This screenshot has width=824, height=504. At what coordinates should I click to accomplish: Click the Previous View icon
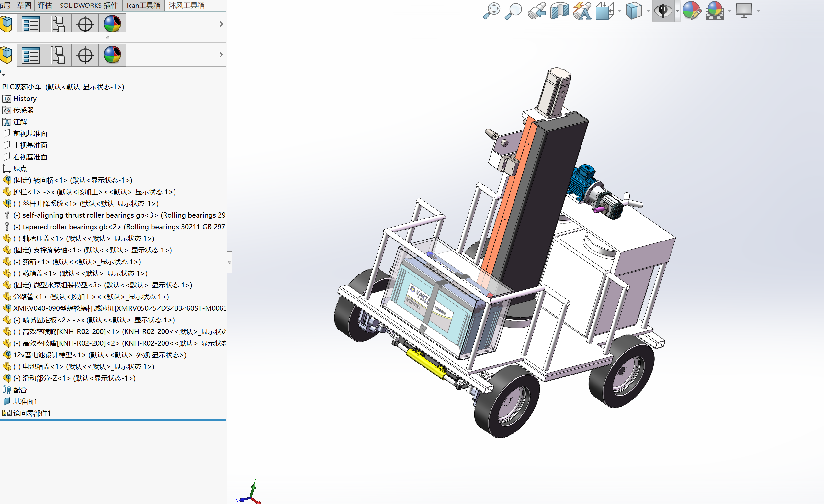(537, 11)
